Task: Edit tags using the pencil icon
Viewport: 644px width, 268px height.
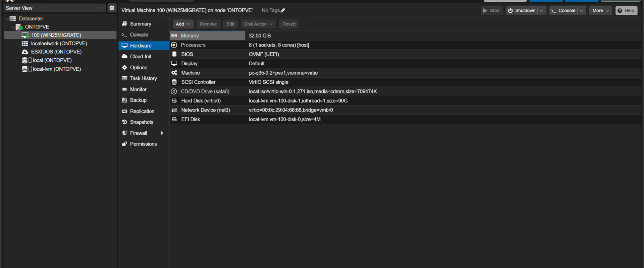Action: point(283,10)
